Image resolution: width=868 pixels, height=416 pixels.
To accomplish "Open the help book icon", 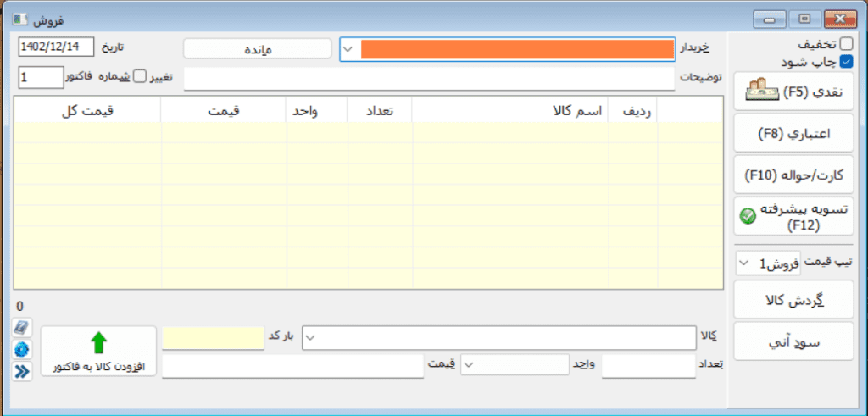I will pos(22,328).
